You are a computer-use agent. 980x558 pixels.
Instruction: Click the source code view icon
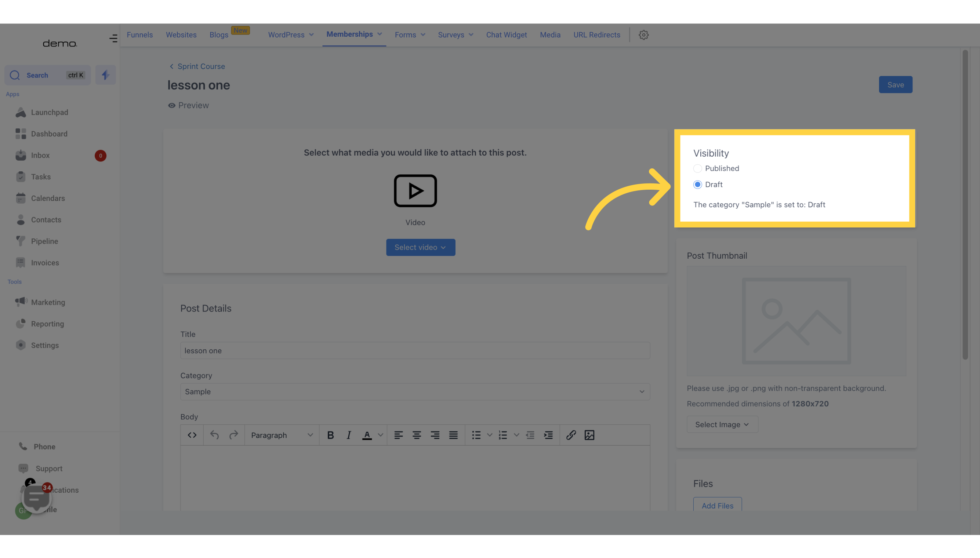point(192,435)
